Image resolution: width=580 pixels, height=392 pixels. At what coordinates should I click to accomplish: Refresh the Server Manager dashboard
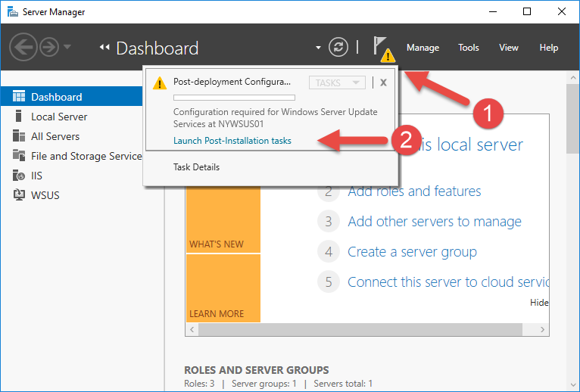click(338, 48)
